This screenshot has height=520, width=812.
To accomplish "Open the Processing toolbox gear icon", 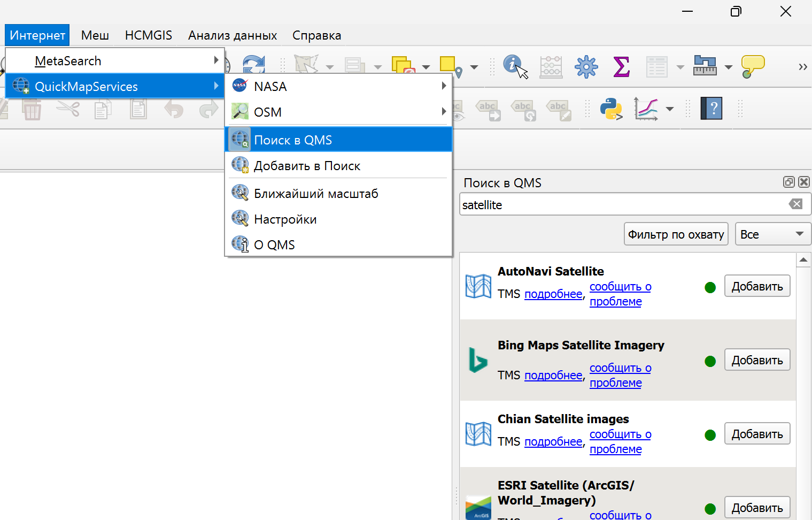I will (586, 67).
